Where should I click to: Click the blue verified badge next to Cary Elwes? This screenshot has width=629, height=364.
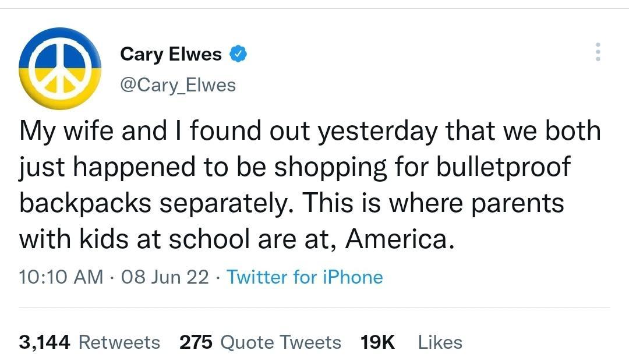click(238, 53)
